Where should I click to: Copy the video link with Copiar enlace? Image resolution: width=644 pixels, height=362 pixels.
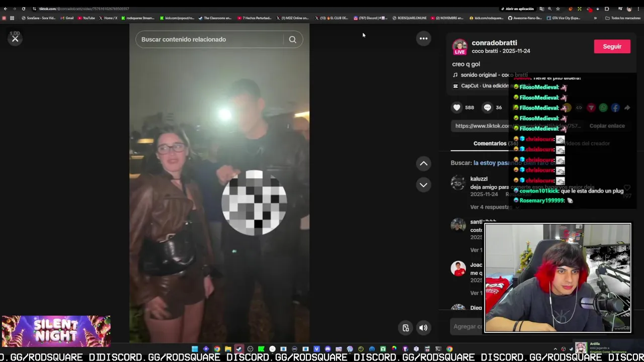pyautogui.click(x=607, y=126)
